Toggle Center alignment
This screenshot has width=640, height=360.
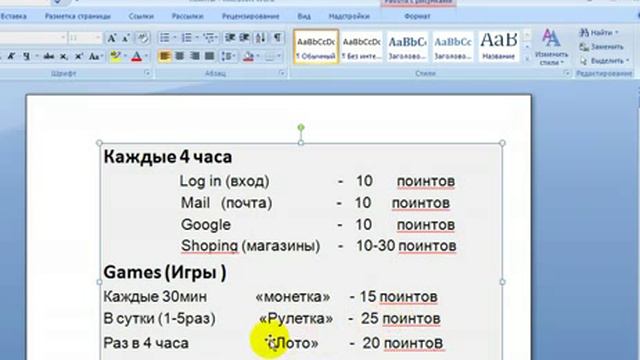[x=180, y=56]
